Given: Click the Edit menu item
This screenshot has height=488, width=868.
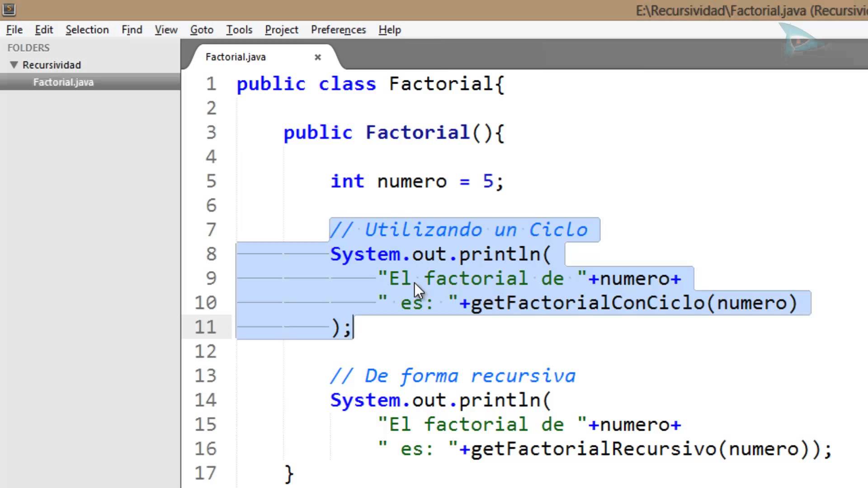Looking at the screenshot, I should [x=43, y=29].
